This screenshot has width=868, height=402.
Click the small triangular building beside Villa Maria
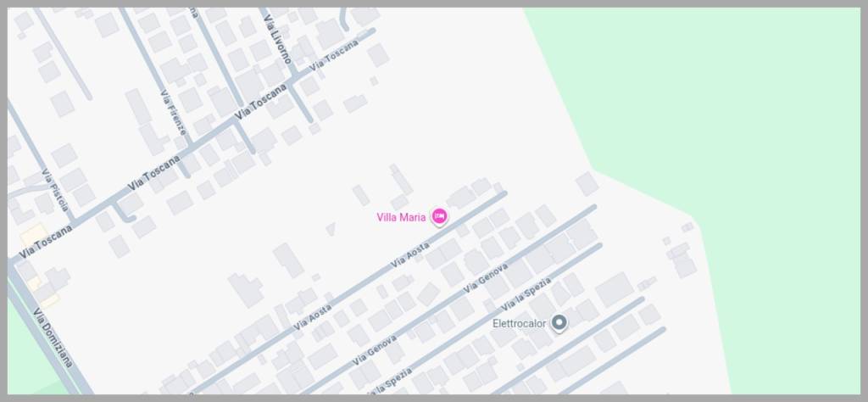coord(331,228)
